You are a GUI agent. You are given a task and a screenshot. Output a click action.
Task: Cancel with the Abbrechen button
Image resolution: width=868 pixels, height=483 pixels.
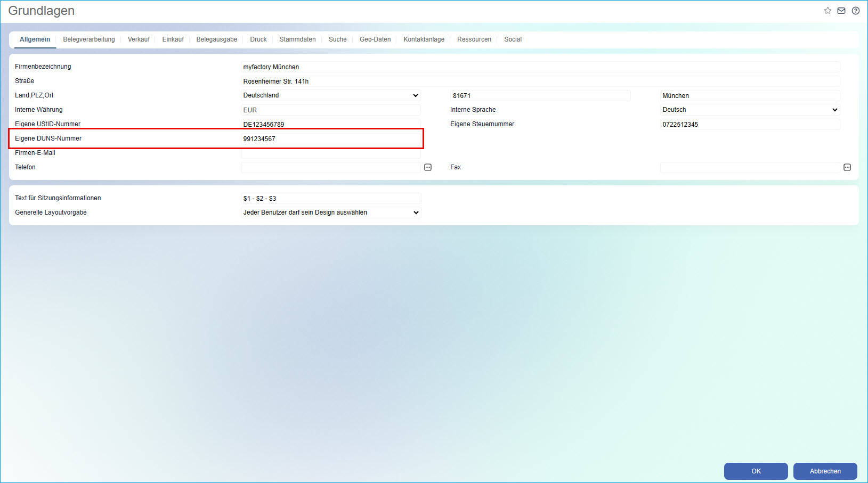825,471
